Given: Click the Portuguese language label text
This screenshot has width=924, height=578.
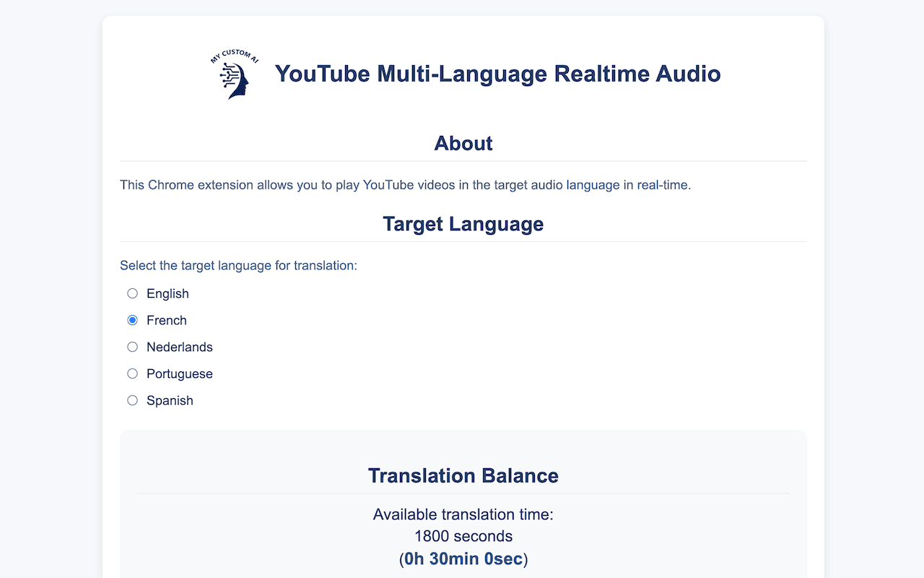Looking at the screenshot, I should pos(179,374).
